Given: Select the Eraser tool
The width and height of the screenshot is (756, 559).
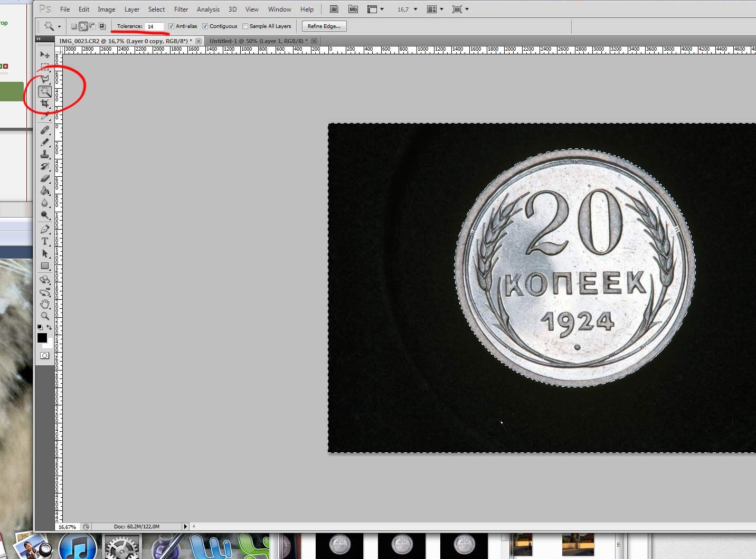Looking at the screenshot, I should tap(45, 178).
